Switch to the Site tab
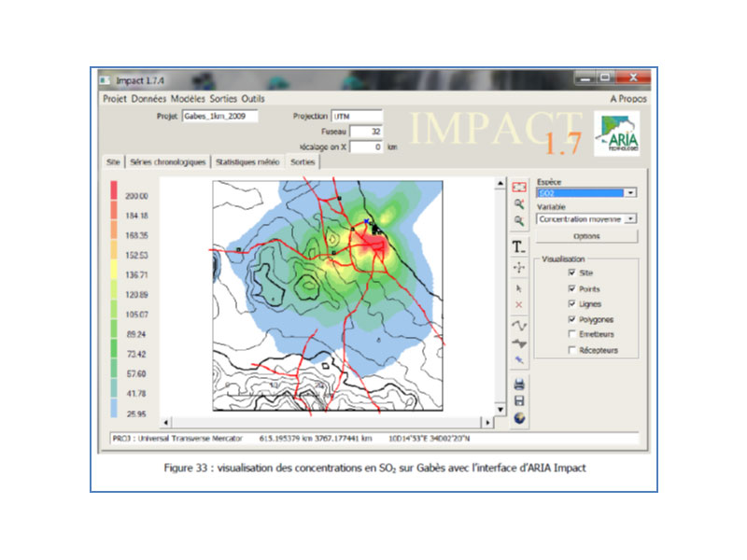Image resolution: width=747 pixels, height=560 pixels. [x=113, y=161]
